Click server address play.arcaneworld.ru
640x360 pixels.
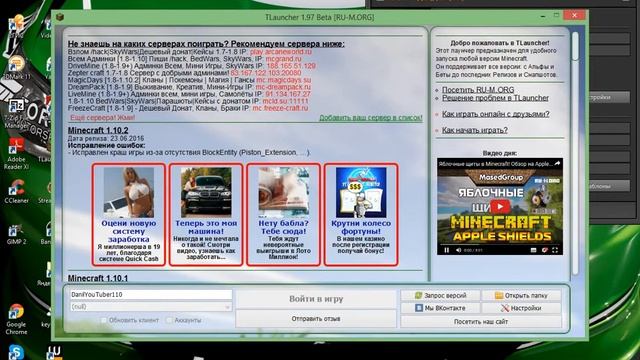[x=281, y=52]
